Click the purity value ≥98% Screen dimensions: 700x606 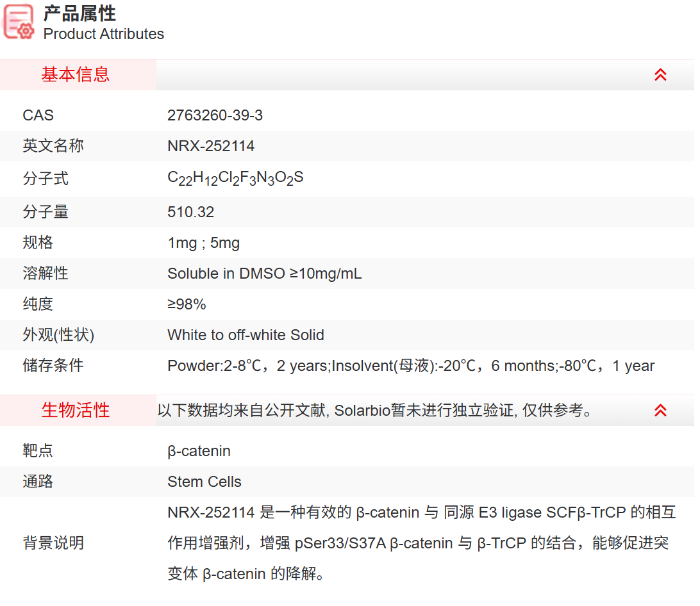[x=187, y=304]
